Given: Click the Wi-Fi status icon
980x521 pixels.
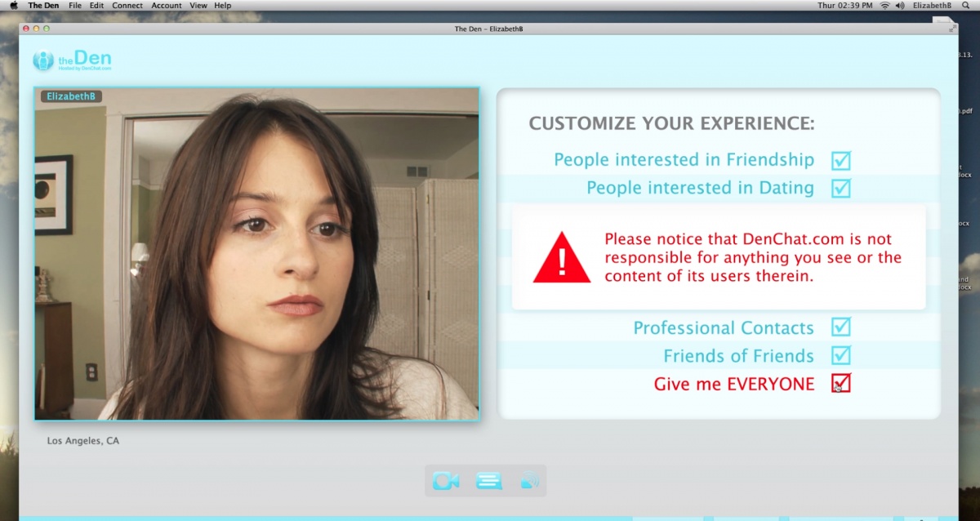Looking at the screenshot, I should [884, 6].
